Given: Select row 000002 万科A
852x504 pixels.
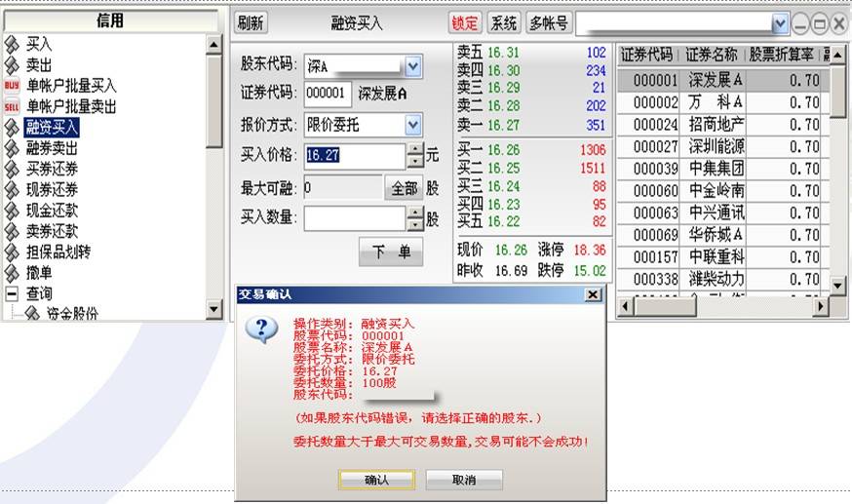Looking at the screenshot, I should click(x=723, y=102).
